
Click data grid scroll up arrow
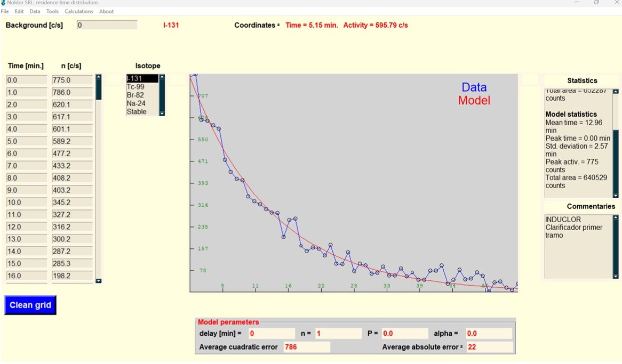(98, 77)
